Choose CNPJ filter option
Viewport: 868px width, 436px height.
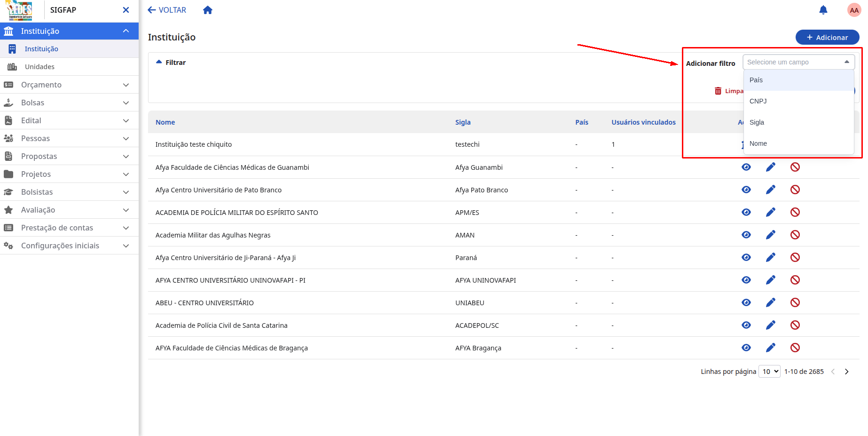click(x=798, y=101)
